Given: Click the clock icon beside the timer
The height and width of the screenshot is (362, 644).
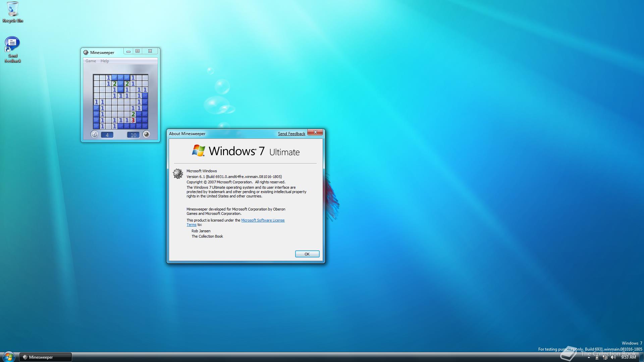Looking at the screenshot, I should tap(94, 134).
